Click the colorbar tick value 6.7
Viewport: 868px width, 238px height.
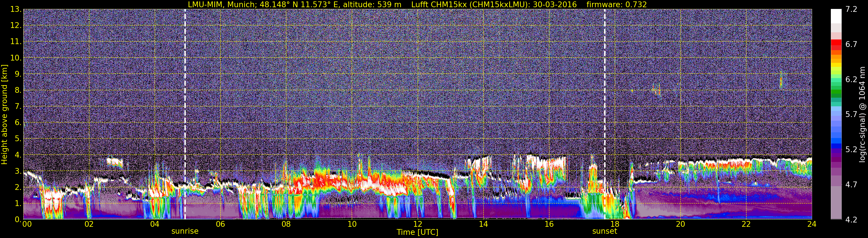pyautogui.click(x=851, y=44)
